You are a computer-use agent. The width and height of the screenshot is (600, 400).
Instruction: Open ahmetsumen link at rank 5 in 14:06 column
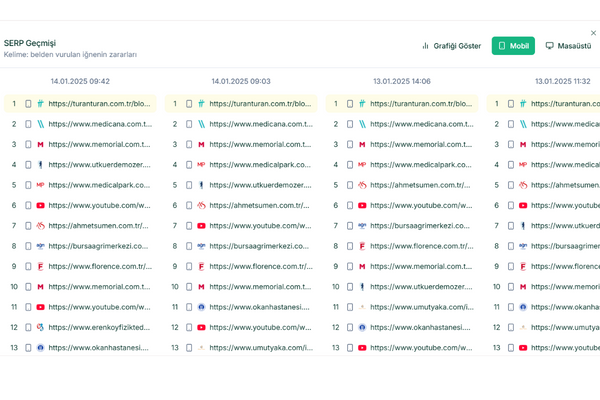[420, 185]
